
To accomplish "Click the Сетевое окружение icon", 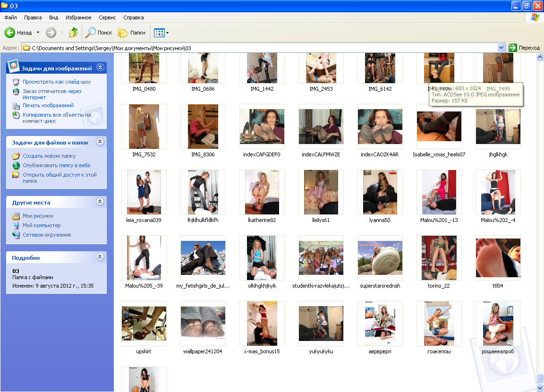I will tap(16, 235).
